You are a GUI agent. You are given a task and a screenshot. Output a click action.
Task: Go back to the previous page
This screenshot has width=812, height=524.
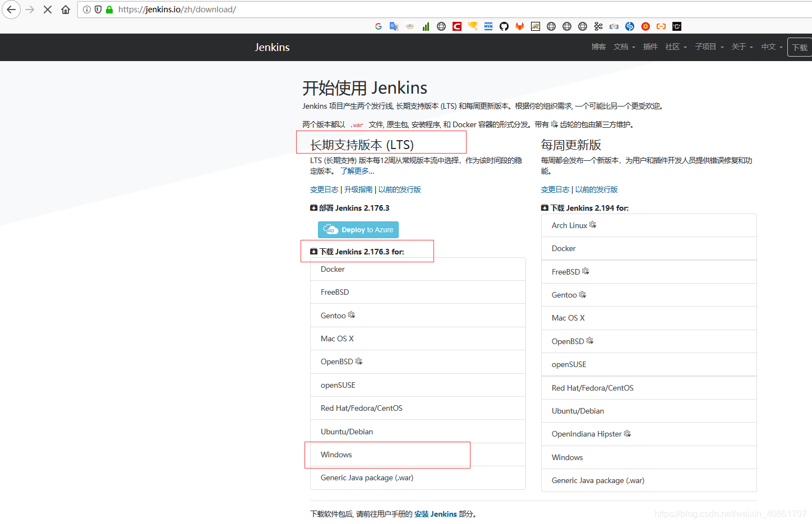(x=11, y=10)
